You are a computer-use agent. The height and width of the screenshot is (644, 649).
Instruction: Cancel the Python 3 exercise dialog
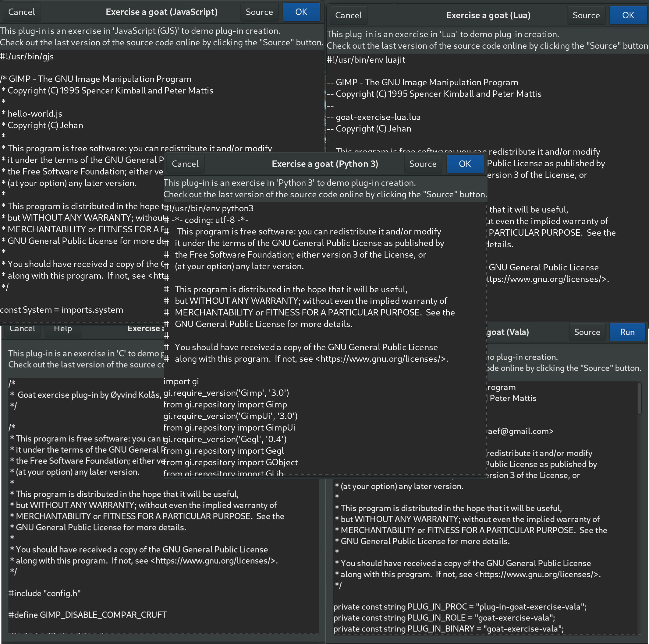pos(185,164)
